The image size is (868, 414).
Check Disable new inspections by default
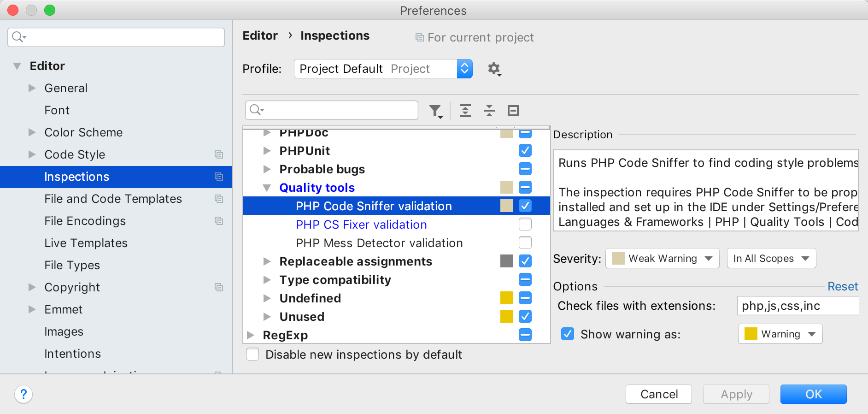click(x=252, y=355)
